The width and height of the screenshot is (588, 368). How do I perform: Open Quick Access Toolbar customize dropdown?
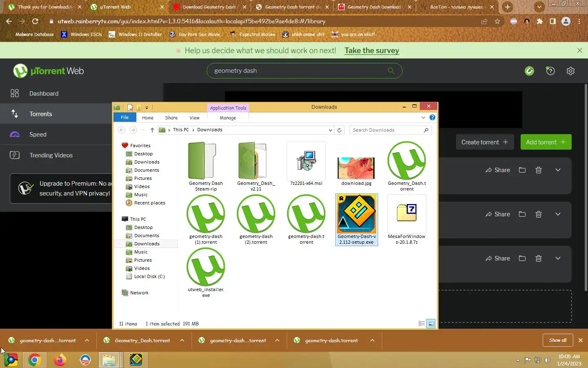147,108
